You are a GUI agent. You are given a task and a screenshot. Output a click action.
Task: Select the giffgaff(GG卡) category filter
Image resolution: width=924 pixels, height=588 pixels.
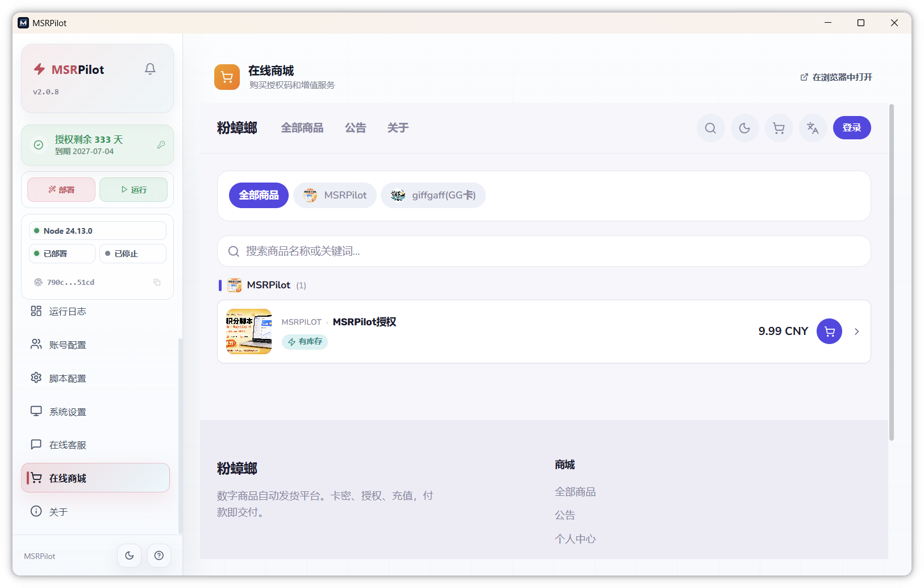coord(433,195)
